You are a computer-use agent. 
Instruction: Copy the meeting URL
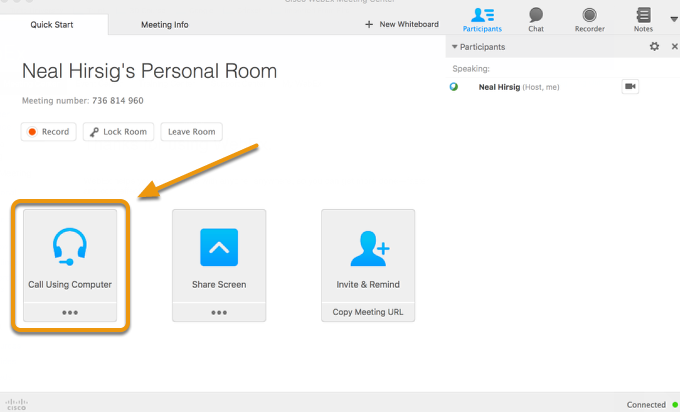coord(368,312)
